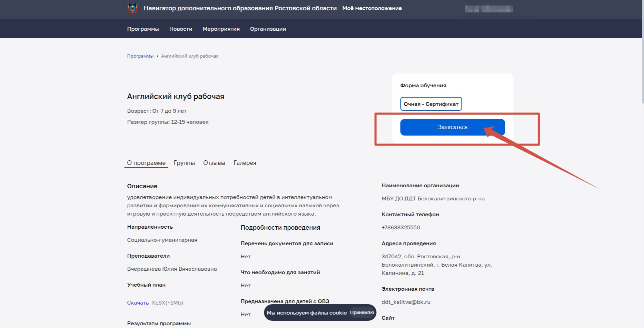Click the Программы breadcrumb link
Viewport: 644px width, 328px height.
140,56
